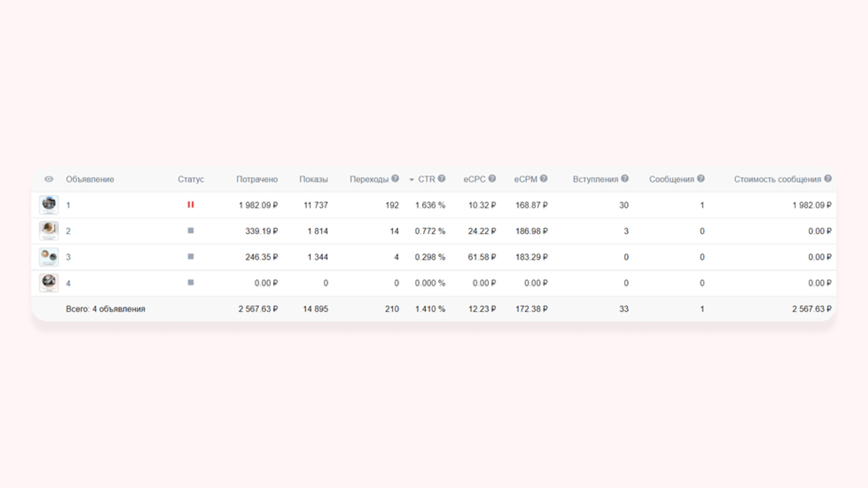Click help icon near Стоимость сообщения
This screenshot has height=488, width=868.
828,178
